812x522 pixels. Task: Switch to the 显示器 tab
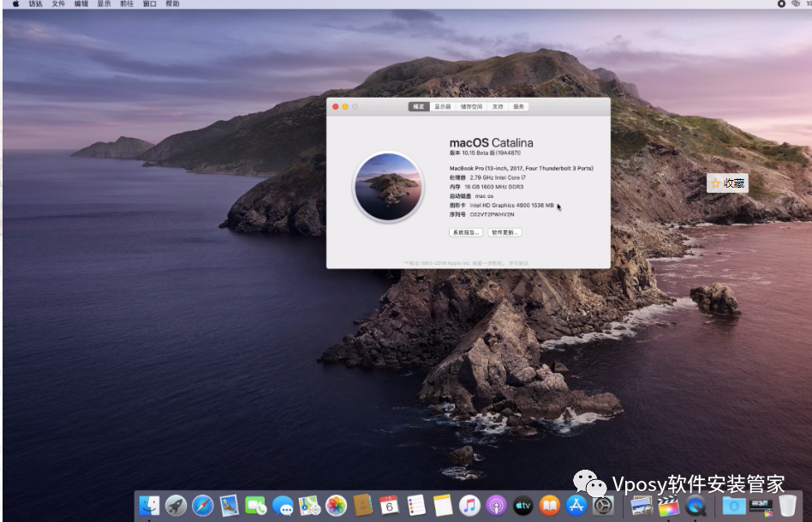tap(442, 107)
